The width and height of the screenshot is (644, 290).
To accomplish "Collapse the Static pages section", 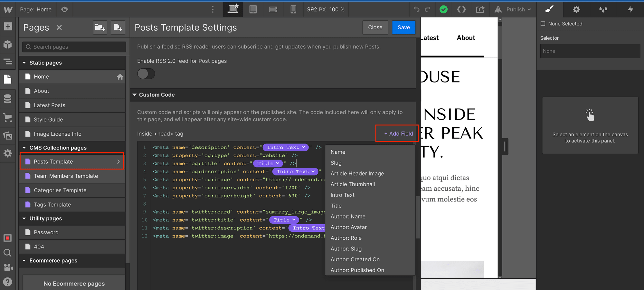I will (24, 63).
